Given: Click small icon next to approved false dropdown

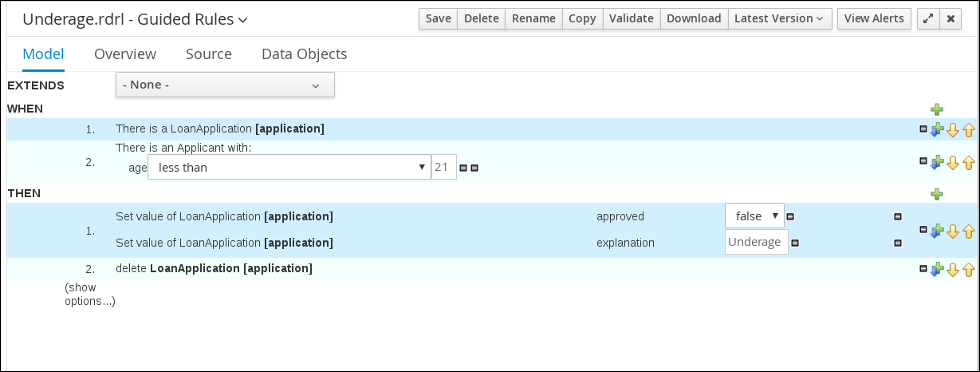Looking at the screenshot, I should (x=790, y=217).
